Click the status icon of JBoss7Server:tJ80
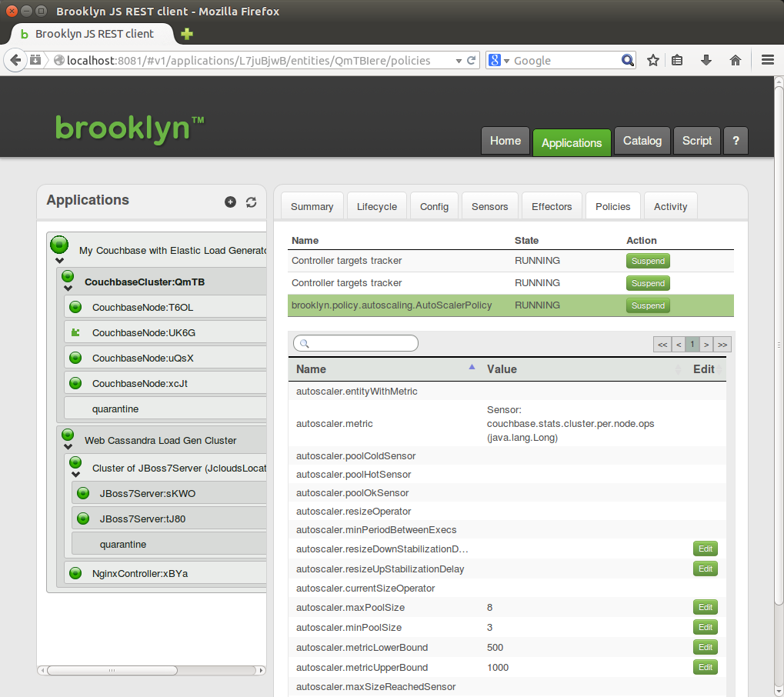The height and width of the screenshot is (697, 784). pos(83,519)
